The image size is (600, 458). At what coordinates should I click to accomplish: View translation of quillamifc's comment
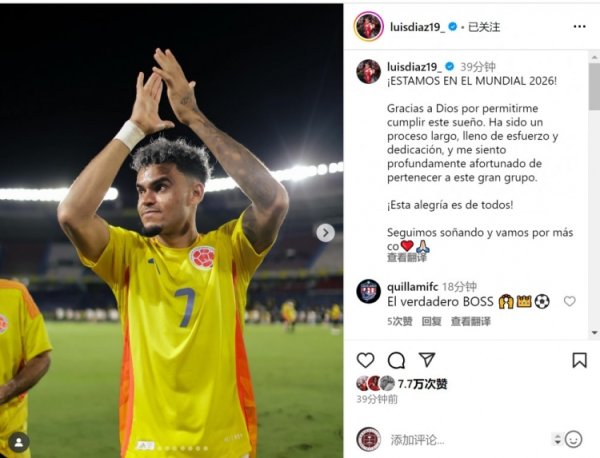pyautogui.click(x=471, y=321)
